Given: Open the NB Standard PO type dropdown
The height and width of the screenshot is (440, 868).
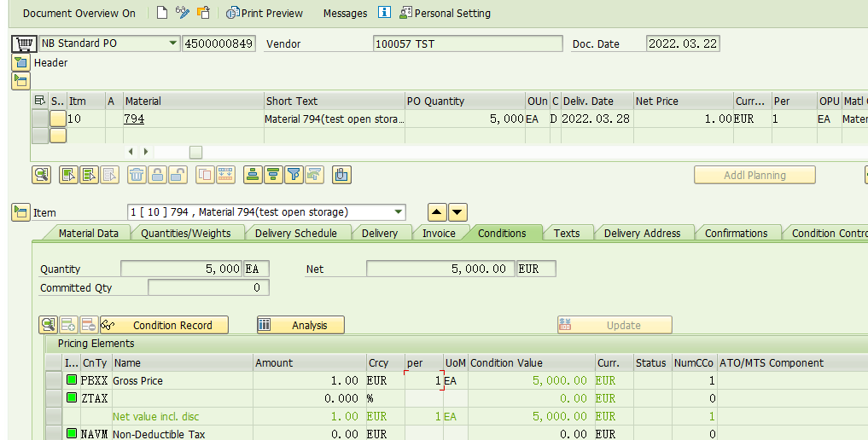Looking at the screenshot, I should [172, 43].
